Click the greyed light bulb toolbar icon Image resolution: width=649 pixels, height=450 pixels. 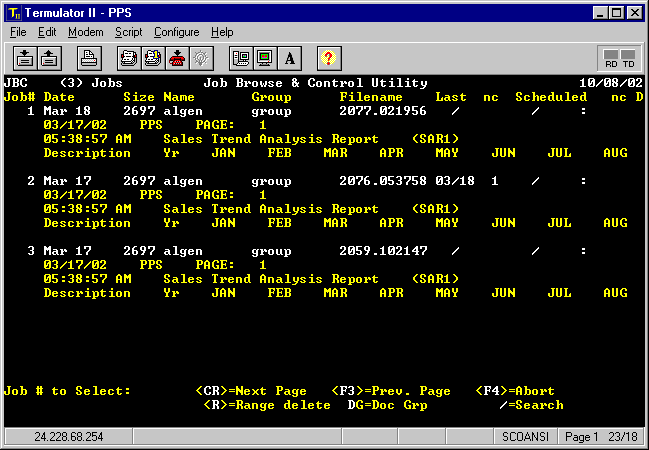[x=202, y=58]
